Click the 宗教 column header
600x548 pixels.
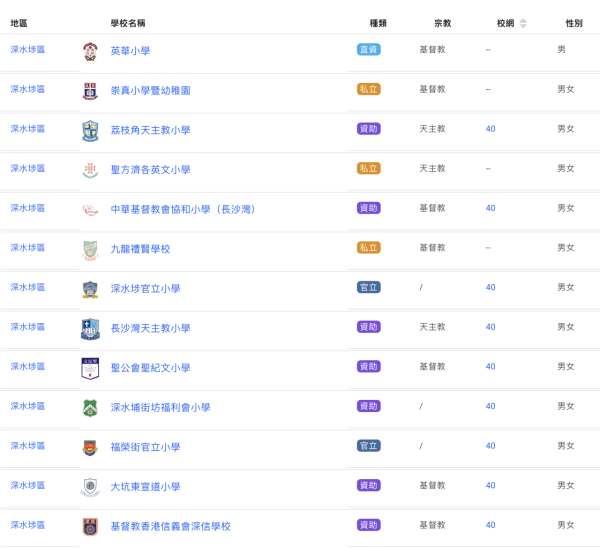(443, 23)
